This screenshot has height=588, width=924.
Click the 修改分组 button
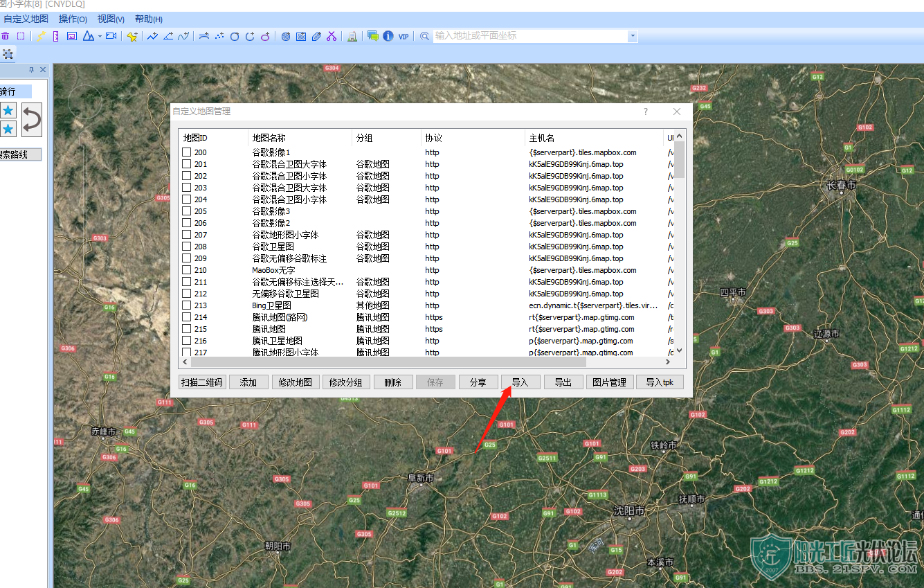(346, 382)
